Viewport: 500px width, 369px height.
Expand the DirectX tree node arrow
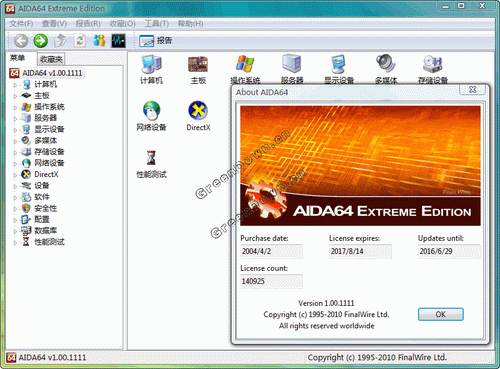15,175
